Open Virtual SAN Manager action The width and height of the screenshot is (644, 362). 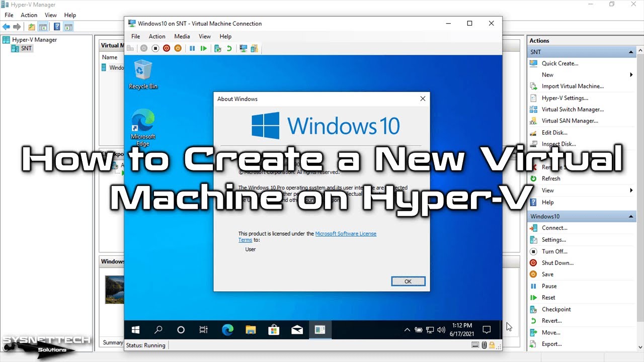pyautogui.click(x=570, y=121)
